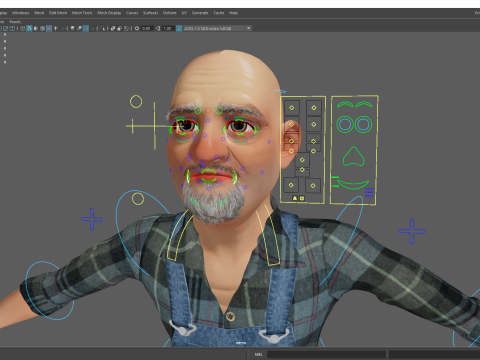Select the right eyebrow curve in face panel
Image resolution: width=480 pixels, height=360 pixels.
click(x=364, y=104)
